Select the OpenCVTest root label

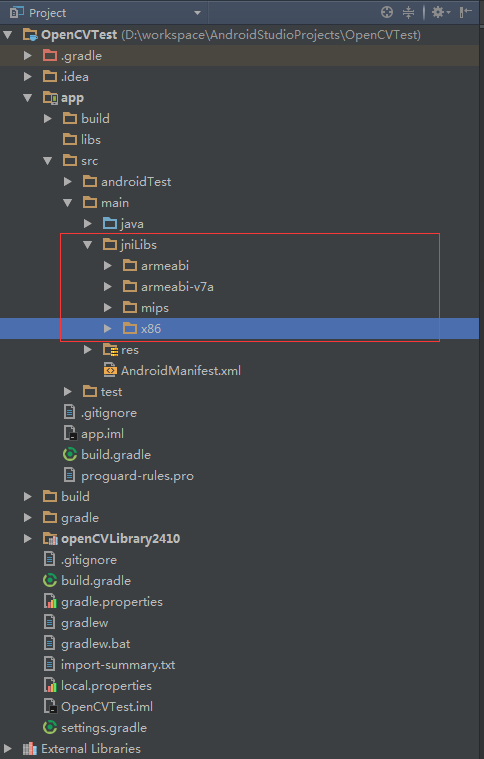(x=79, y=35)
